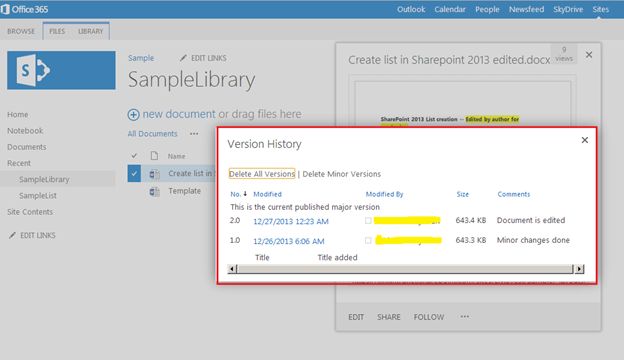The image size is (624, 360).
Task: Click the plus icon for new document
Action: coord(133,115)
